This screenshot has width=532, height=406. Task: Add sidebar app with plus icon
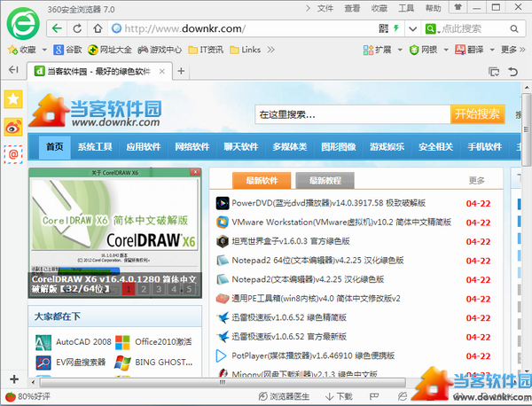14,379
